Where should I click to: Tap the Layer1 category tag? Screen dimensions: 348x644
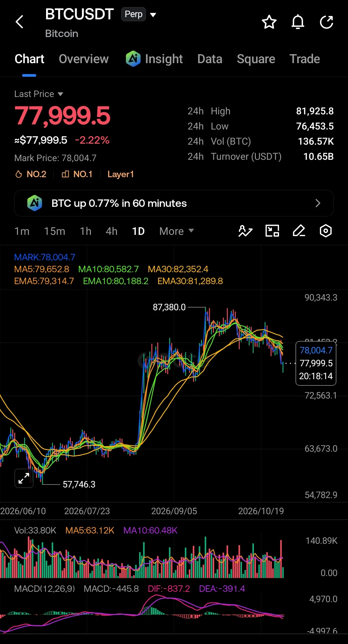pyautogui.click(x=121, y=174)
